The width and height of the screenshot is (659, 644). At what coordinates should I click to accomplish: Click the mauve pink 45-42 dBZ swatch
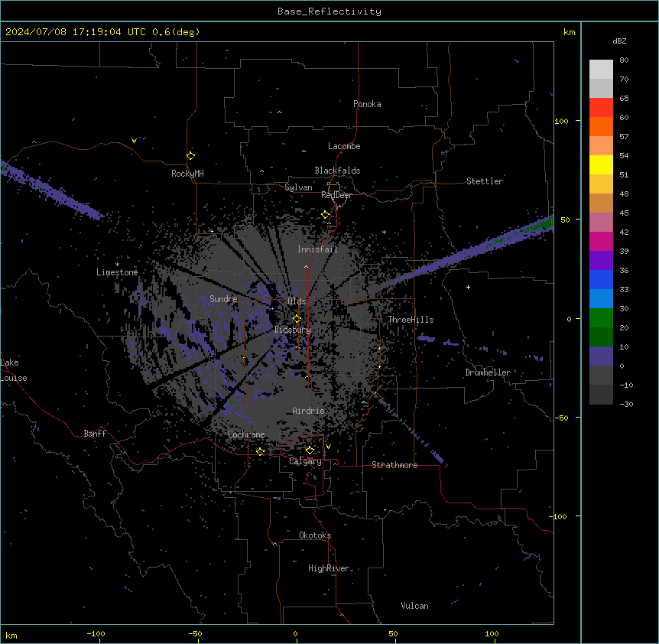(x=601, y=223)
